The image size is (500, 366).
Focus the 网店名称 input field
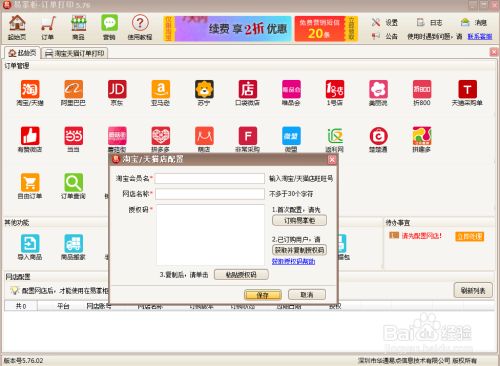(210, 194)
